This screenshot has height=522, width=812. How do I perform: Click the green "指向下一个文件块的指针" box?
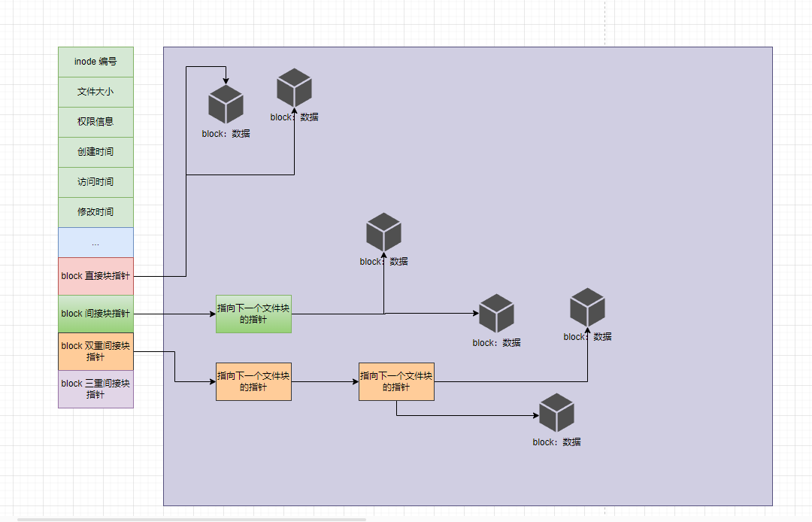253,314
